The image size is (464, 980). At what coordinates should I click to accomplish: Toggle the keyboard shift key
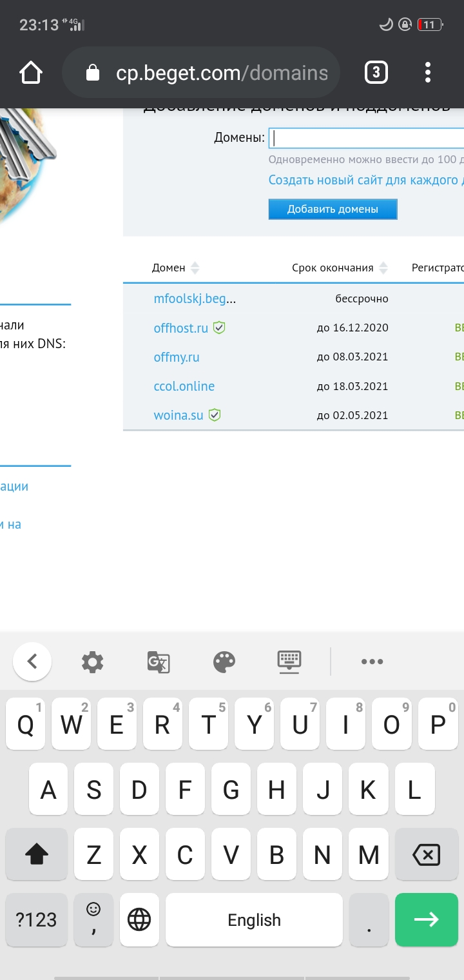[37, 855]
